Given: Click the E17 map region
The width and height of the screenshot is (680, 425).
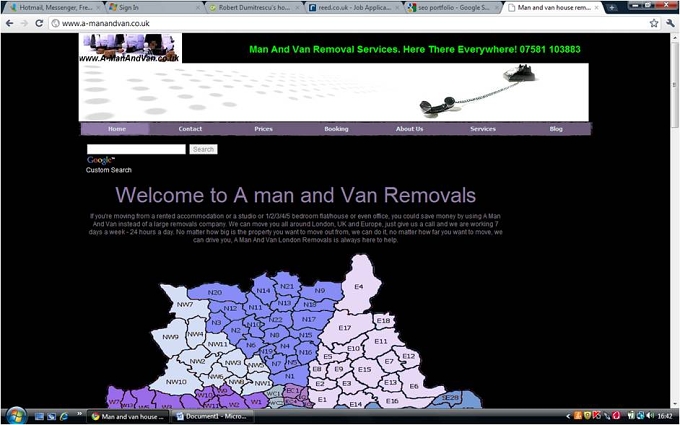Looking at the screenshot, I should pos(345,328).
